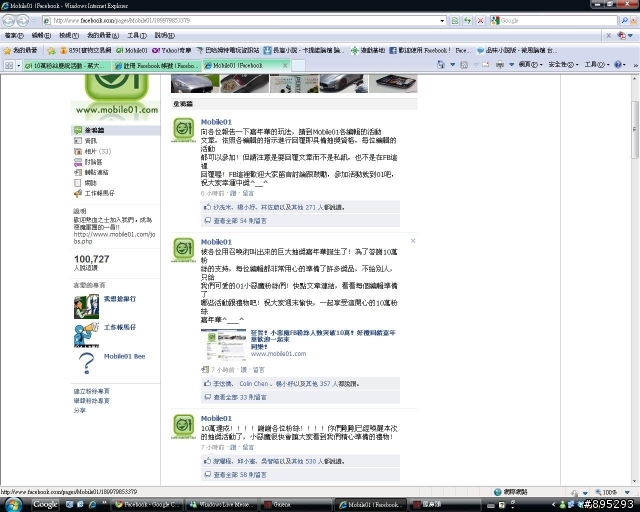
Task: Go back with the browser Back arrow
Action: [9, 20]
